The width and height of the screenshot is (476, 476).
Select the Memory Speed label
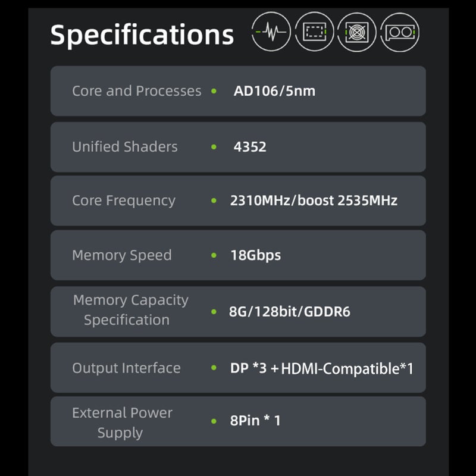(122, 255)
